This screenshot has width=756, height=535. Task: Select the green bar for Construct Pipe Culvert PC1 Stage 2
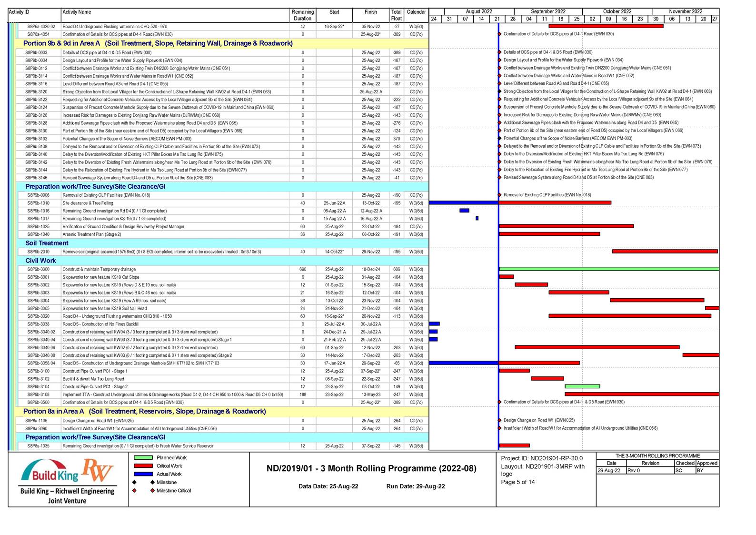pyautogui.click(x=582, y=386)
